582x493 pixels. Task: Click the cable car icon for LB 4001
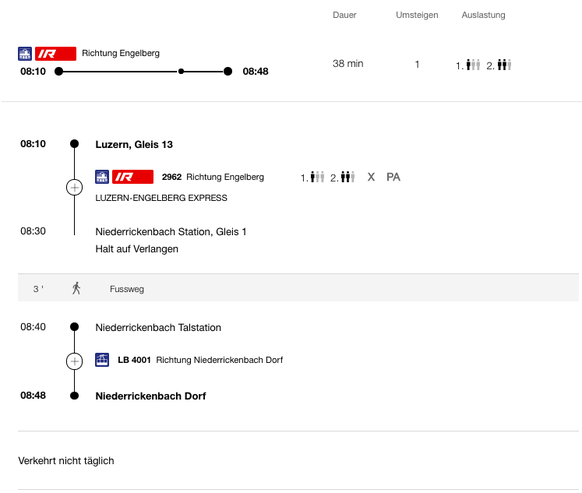click(102, 360)
